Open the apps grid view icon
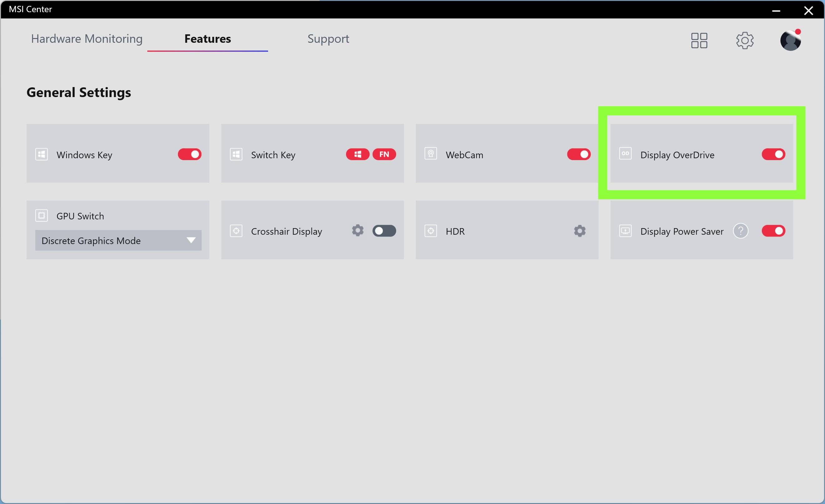 tap(699, 41)
